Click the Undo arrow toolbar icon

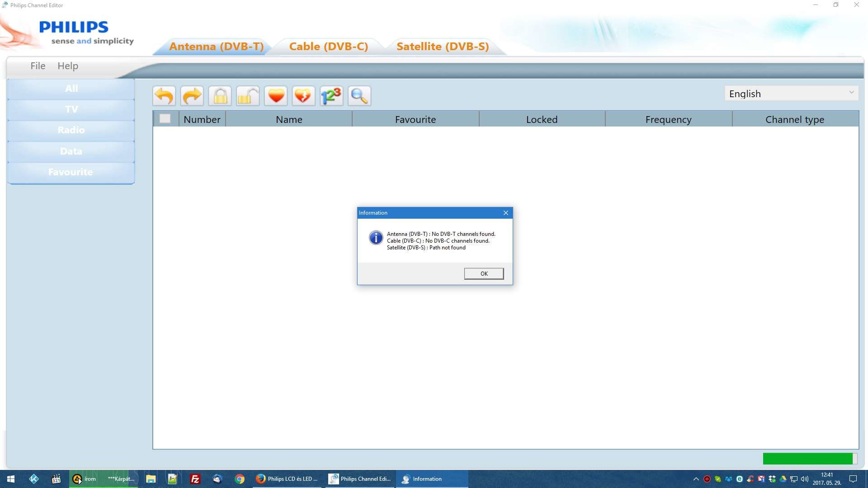coord(164,96)
